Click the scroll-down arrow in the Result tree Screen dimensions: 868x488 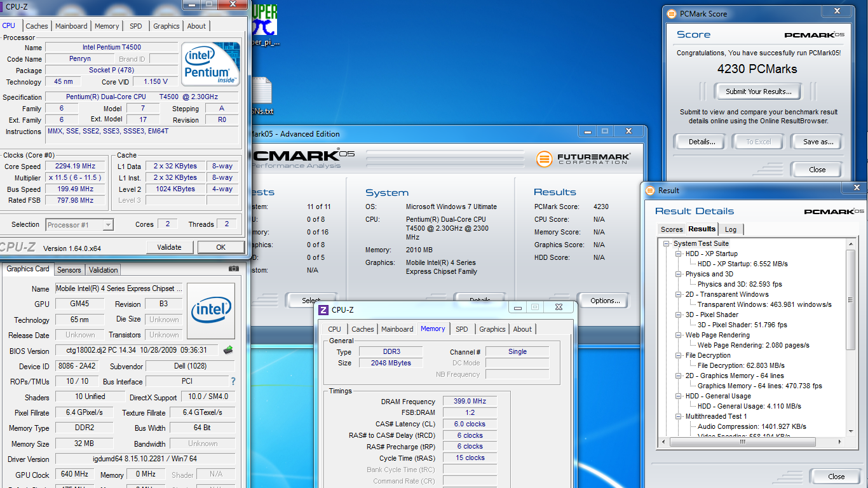[x=851, y=432]
